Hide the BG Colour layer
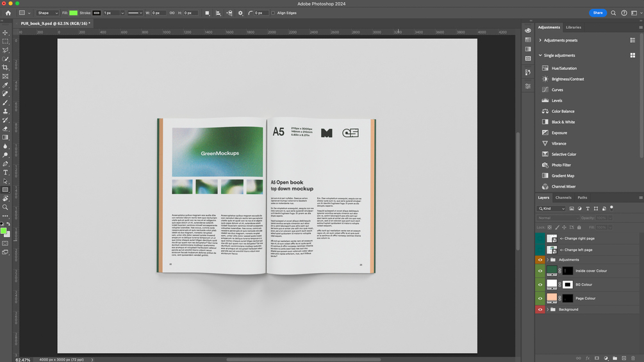The width and height of the screenshot is (644, 362). click(540, 284)
